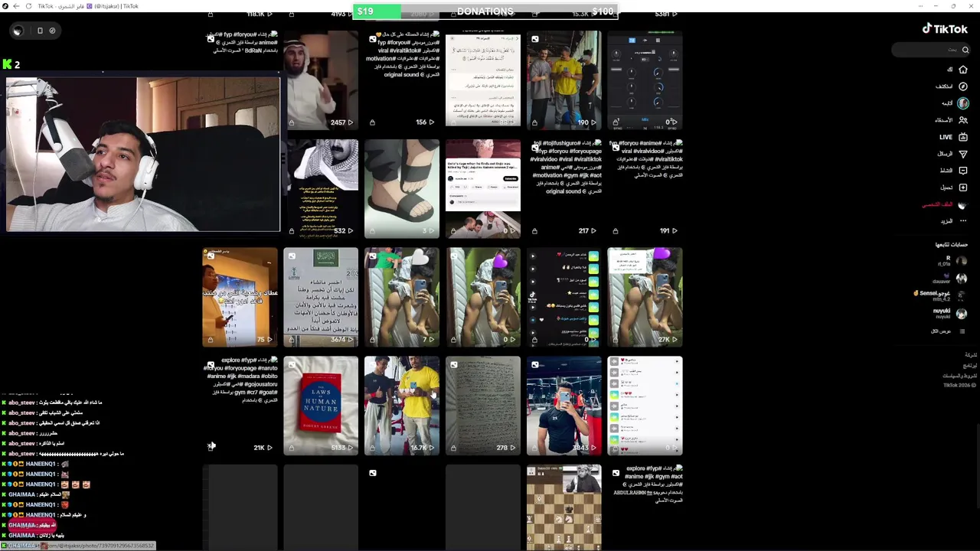Click the $19 current donation amount
980x551 pixels.
click(365, 11)
